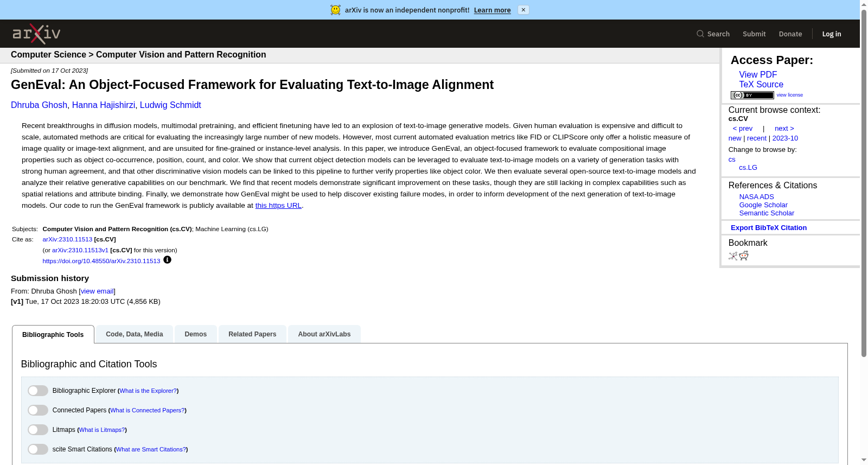868x465 pixels.
Task: Open the 'this https URL' code link
Action: [278, 206]
